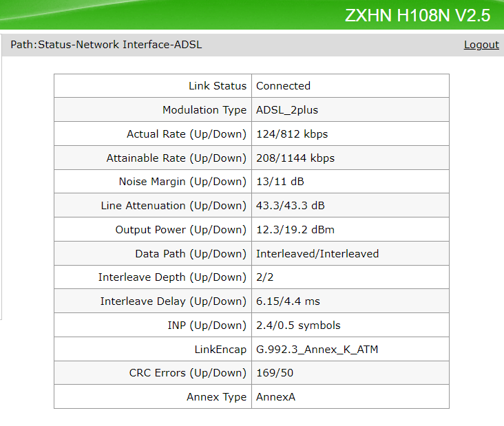The image size is (504, 426).
Task: Select the Connected status value
Action: click(x=283, y=86)
